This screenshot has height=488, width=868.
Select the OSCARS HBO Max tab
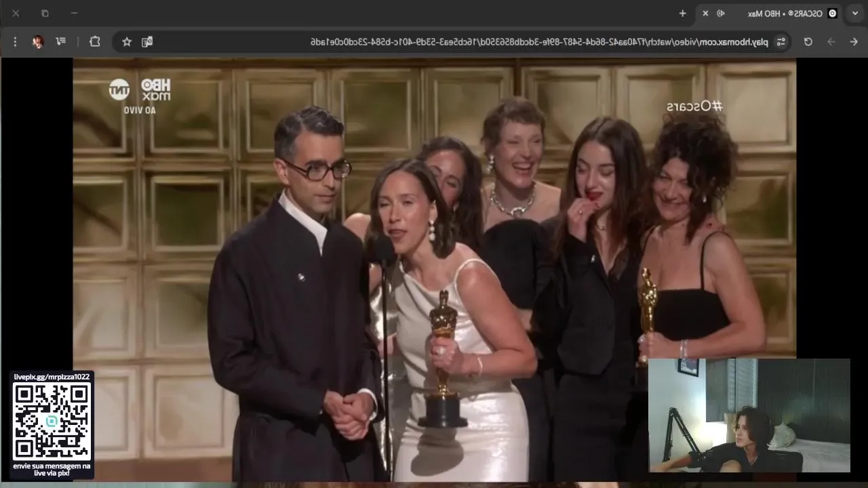(770, 14)
